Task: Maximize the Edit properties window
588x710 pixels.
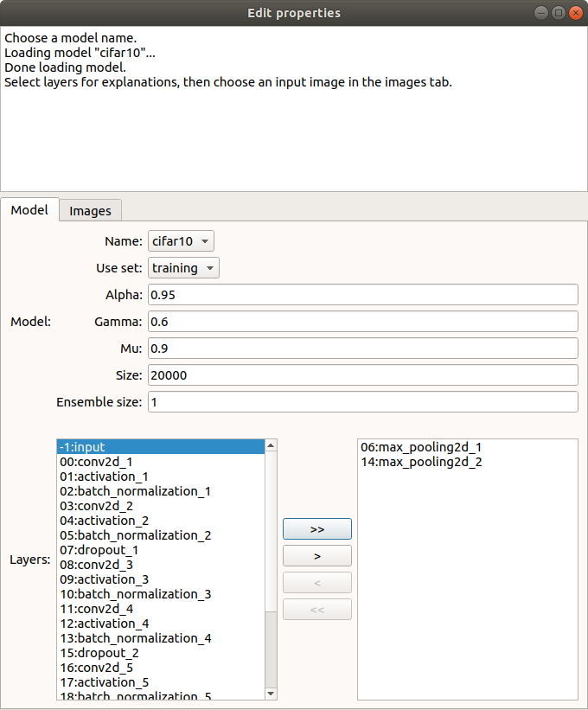Action: point(558,13)
